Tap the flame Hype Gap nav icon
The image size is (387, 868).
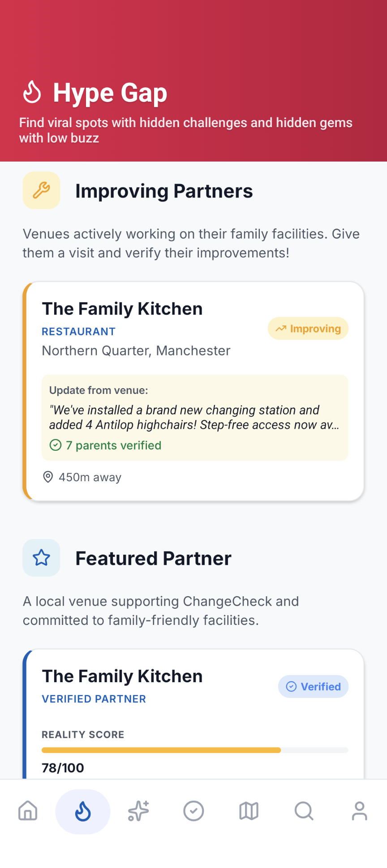(x=83, y=811)
